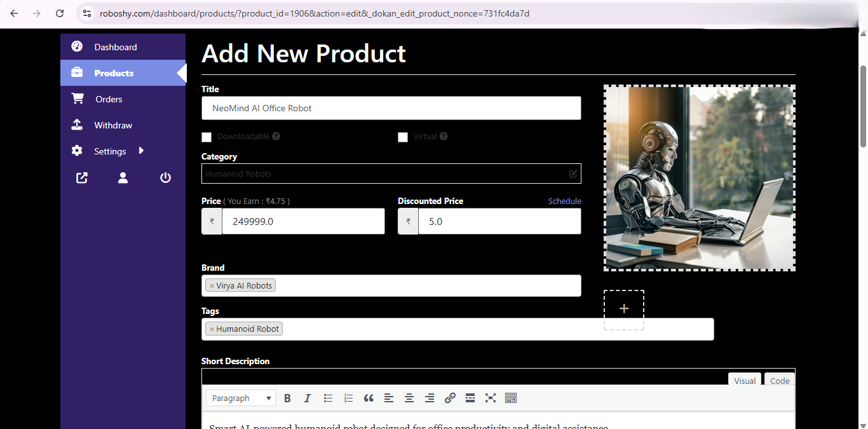Click the product Title input field
The height and width of the screenshot is (429, 868).
coord(391,108)
